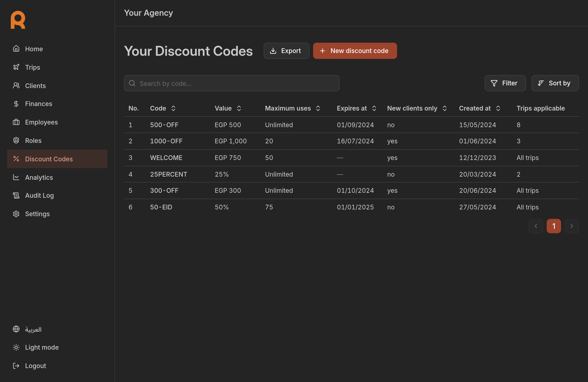The height and width of the screenshot is (382, 588).
Task: Sort table by Expires at column
Action: click(374, 108)
